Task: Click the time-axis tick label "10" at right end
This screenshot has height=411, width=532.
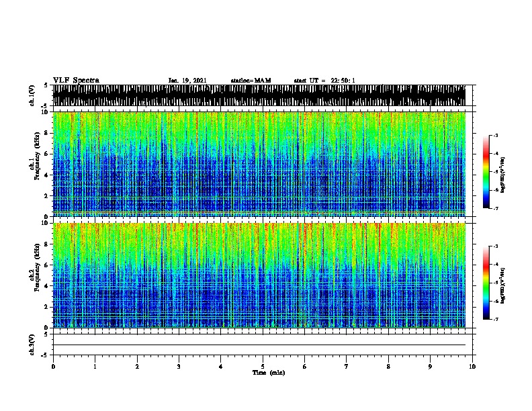Action: point(472,367)
